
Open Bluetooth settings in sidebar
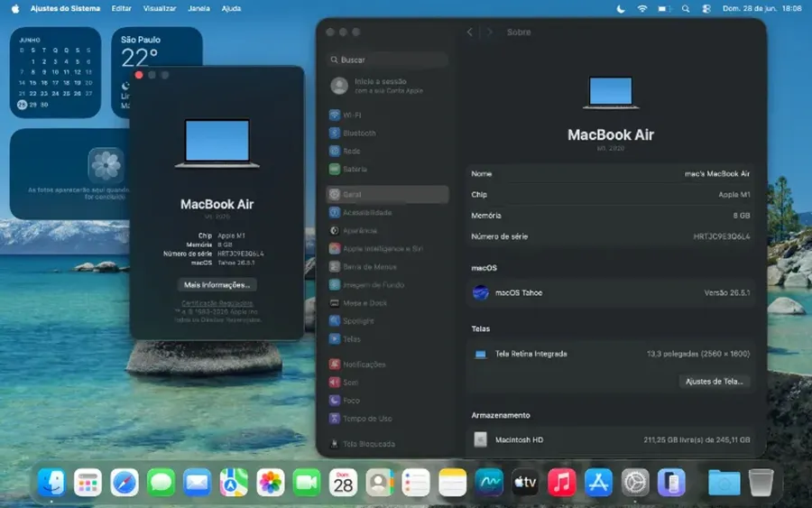pyautogui.click(x=387, y=133)
